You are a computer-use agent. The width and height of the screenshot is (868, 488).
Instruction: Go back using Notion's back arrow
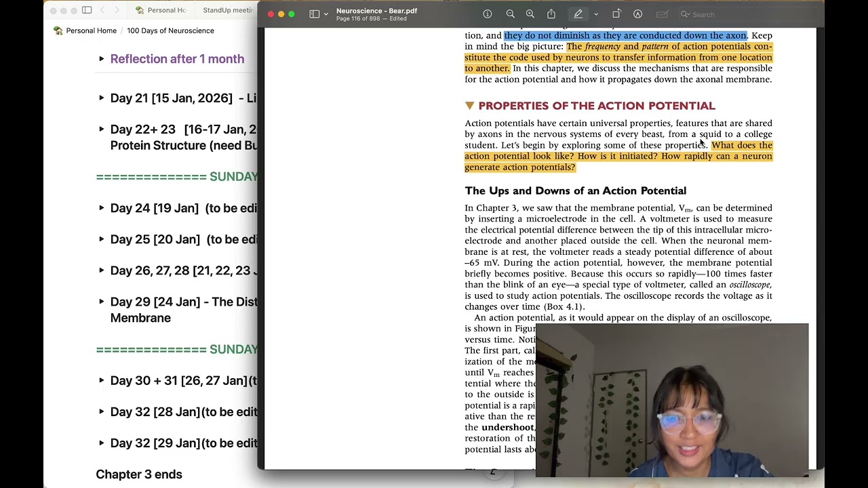pyautogui.click(x=102, y=10)
